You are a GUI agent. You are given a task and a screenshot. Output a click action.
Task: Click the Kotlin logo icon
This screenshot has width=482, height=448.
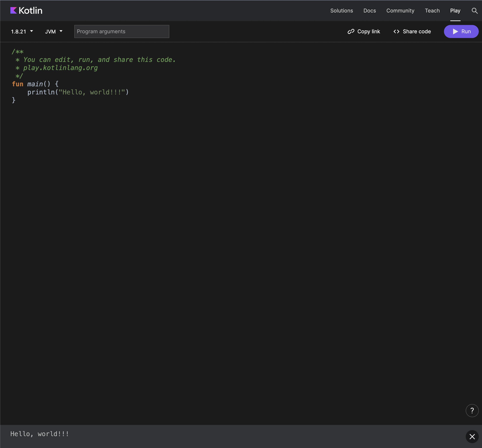14,10
